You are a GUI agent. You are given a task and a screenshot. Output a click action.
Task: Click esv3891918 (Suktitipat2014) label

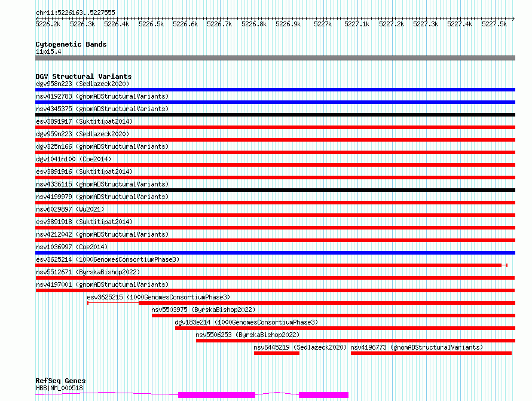click(84, 222)
